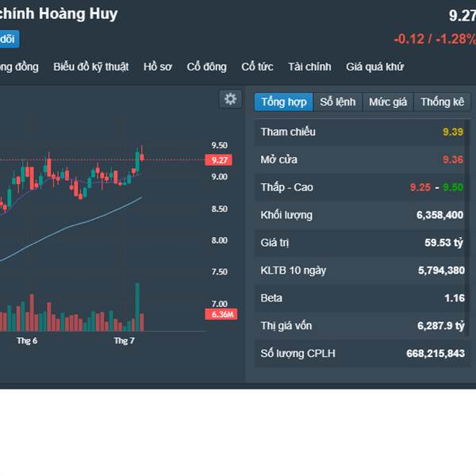Show the Thống kê tab
The width and height of the screenshot is (476, 476).
442,102
